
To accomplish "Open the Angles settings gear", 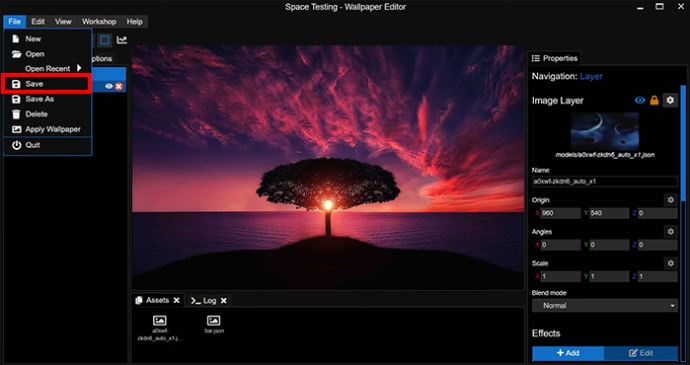I will 670,232.
